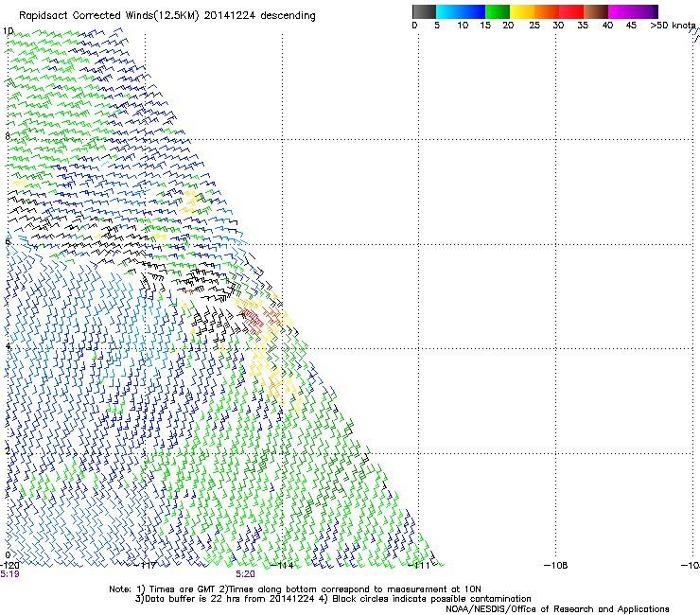Screen dimensions: 700x615
Task: Click the date '20141224' in the title
Action: coord(230,16)
